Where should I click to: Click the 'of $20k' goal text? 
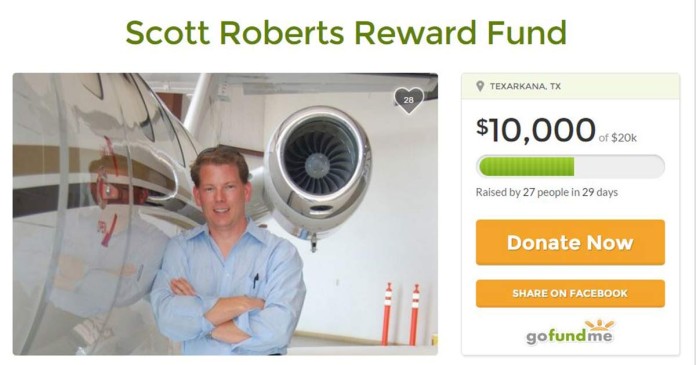(617, 138)
